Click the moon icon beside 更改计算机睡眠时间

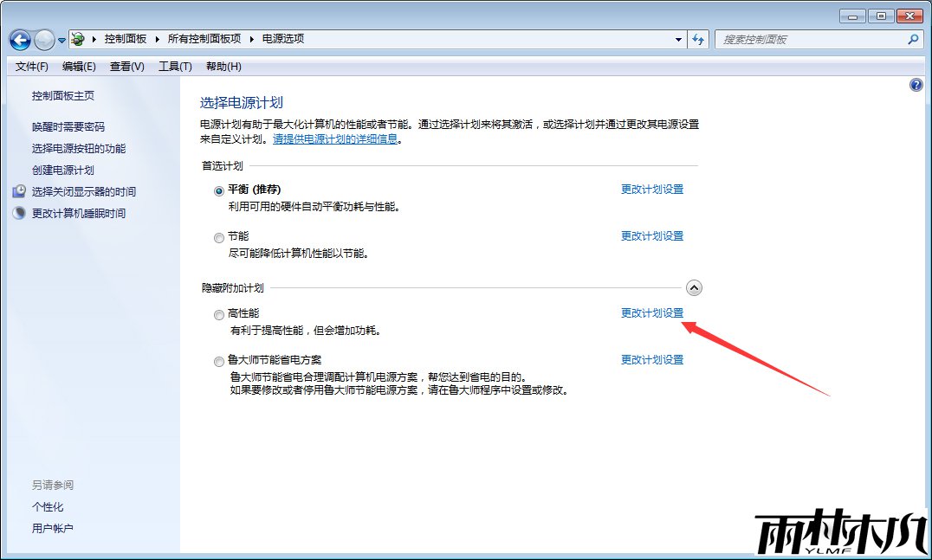(19, 213)
